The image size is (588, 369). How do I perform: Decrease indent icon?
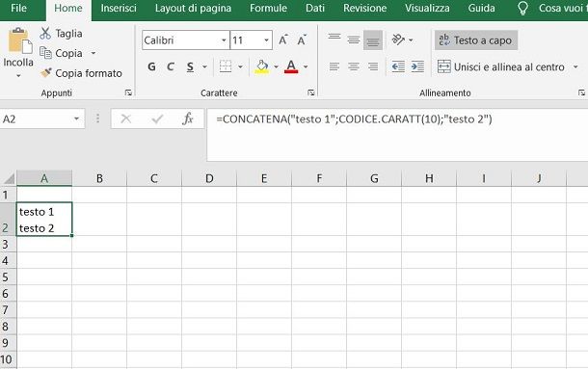pyautogui.click(x=398, y=66)
